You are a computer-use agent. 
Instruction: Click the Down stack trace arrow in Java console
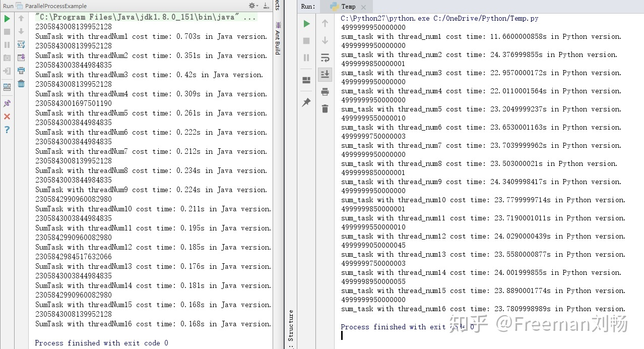pyautogui.click(x=21, y=31)
